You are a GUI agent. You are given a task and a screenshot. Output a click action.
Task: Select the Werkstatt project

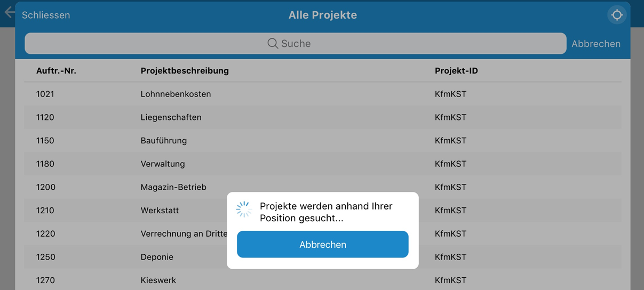(x=160, y=211)
